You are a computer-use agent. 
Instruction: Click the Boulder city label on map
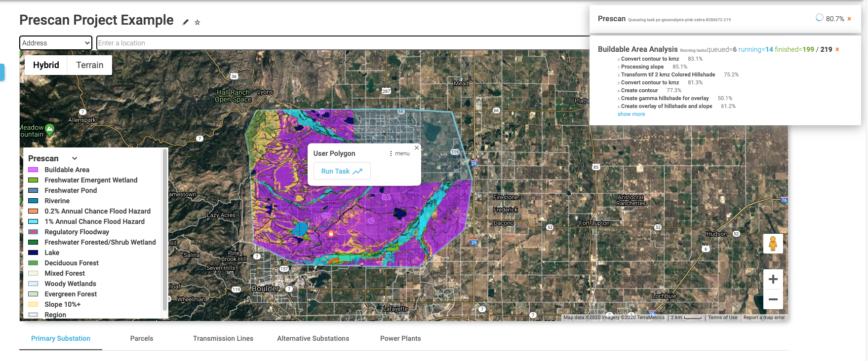point(266,289)
